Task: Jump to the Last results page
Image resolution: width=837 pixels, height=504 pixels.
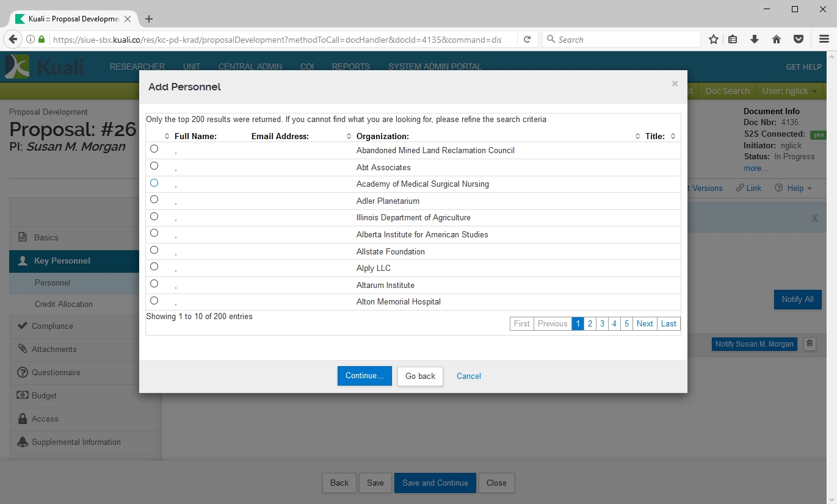Action: 669,324
